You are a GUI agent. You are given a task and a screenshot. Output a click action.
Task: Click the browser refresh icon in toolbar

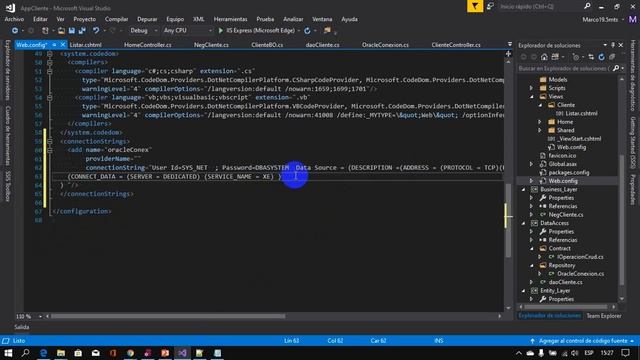click(307, 31)
